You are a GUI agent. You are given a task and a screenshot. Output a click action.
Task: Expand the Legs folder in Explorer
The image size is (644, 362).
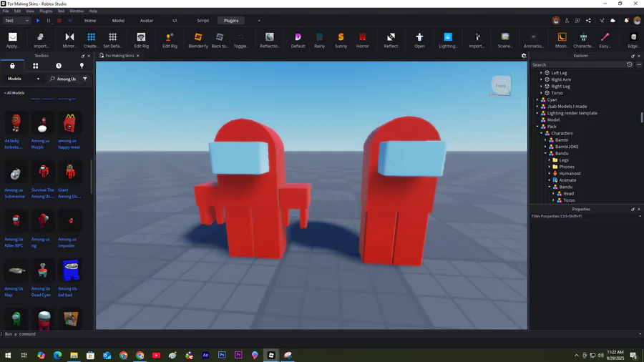tap(550, 160)
